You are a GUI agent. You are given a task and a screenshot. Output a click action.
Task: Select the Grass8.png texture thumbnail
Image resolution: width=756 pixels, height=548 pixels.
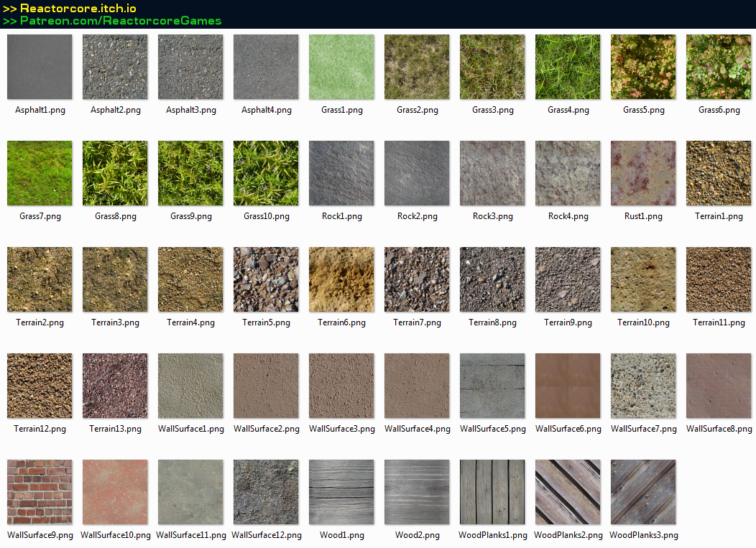pyautogui.click(x=115, y=173)
